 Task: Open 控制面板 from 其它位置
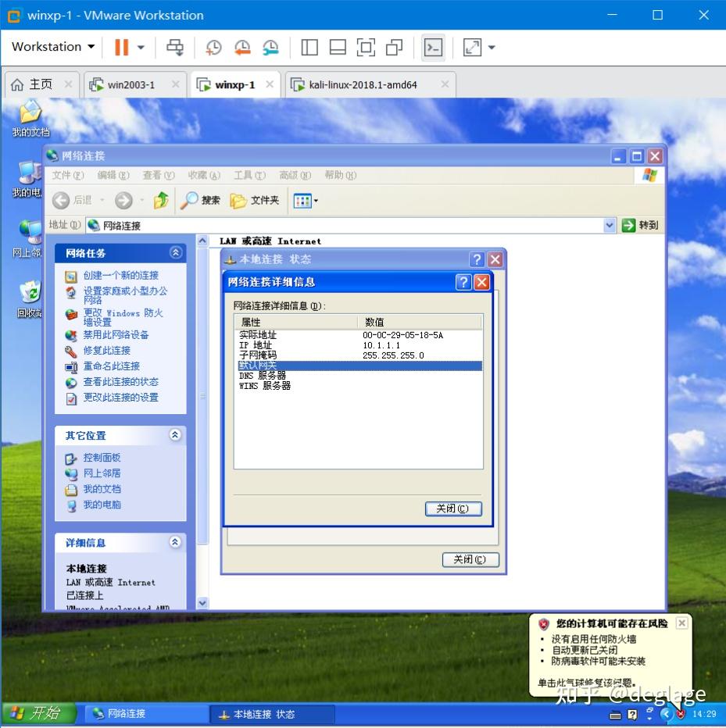pos(102,458)
